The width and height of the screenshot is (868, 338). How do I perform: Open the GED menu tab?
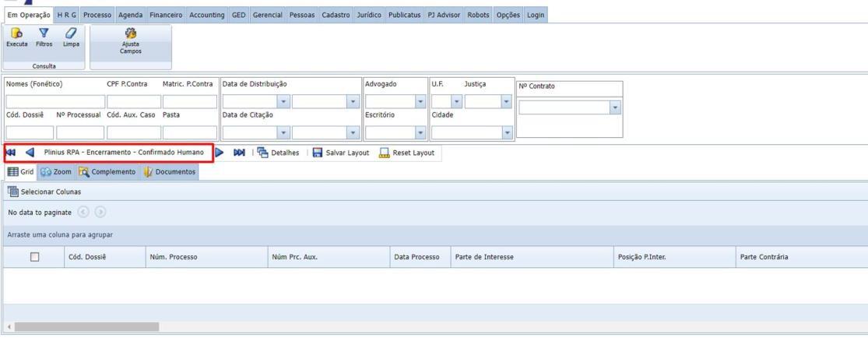tap(238, 16)
